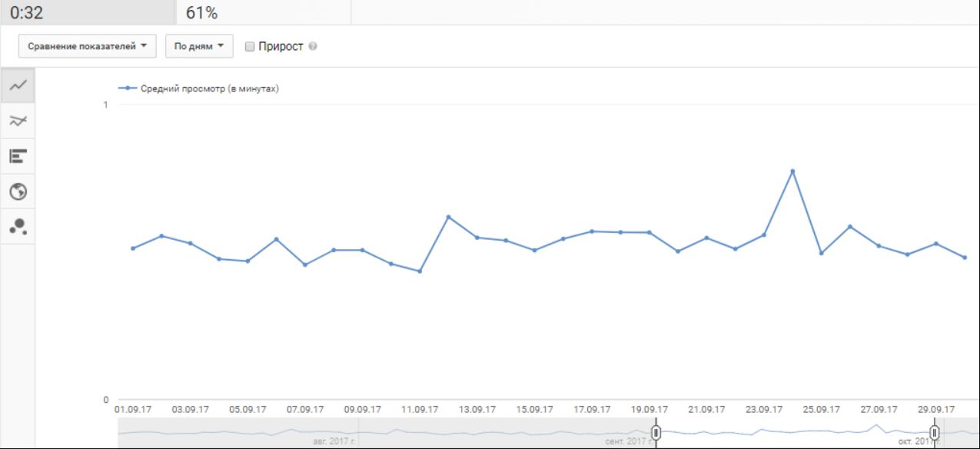
Task: Open the globe map view icon
Action: [x=18, y=191]
